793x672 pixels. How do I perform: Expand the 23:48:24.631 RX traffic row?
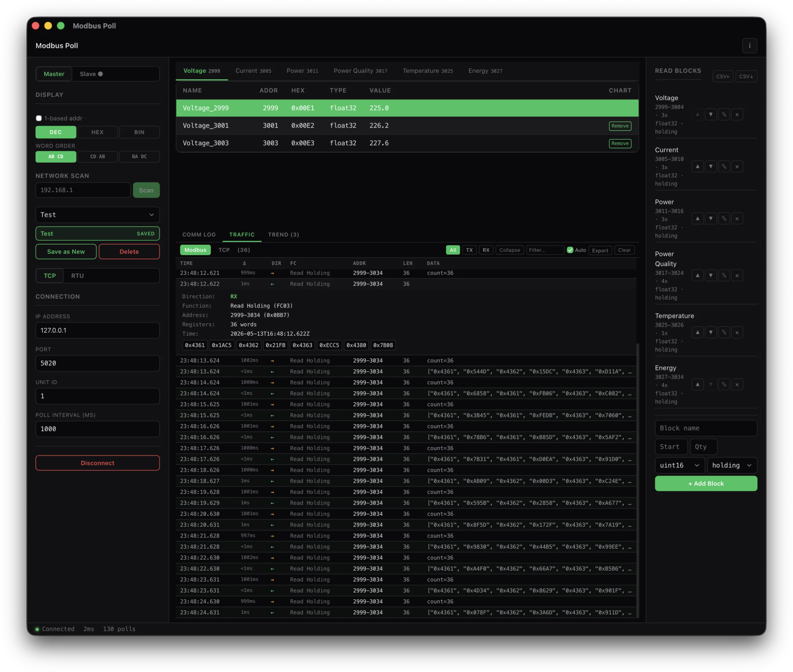[405, 612]
